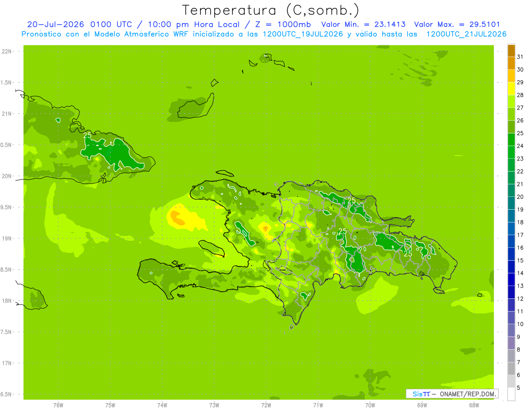The image size is (532, 411).
Task: Click the green legend swatch between 24 and 25
Action: pyautogui.click(x=511, y=139)
